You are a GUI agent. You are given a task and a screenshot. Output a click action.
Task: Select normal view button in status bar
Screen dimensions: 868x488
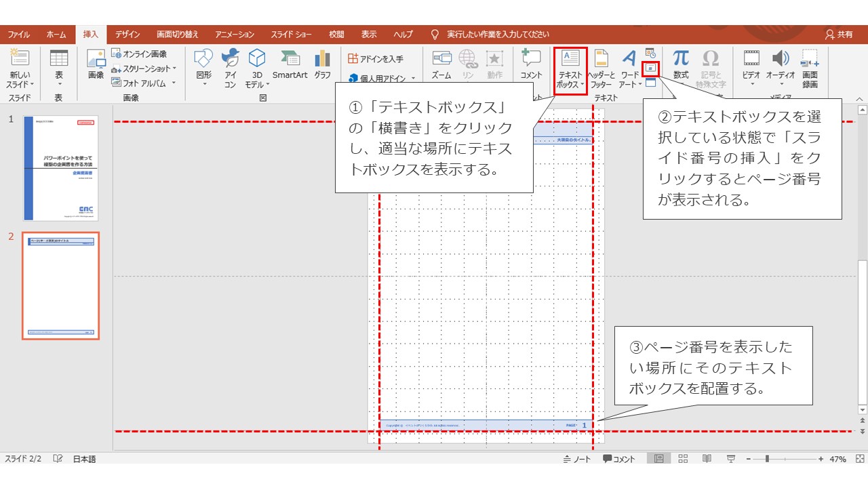(658, 459)
